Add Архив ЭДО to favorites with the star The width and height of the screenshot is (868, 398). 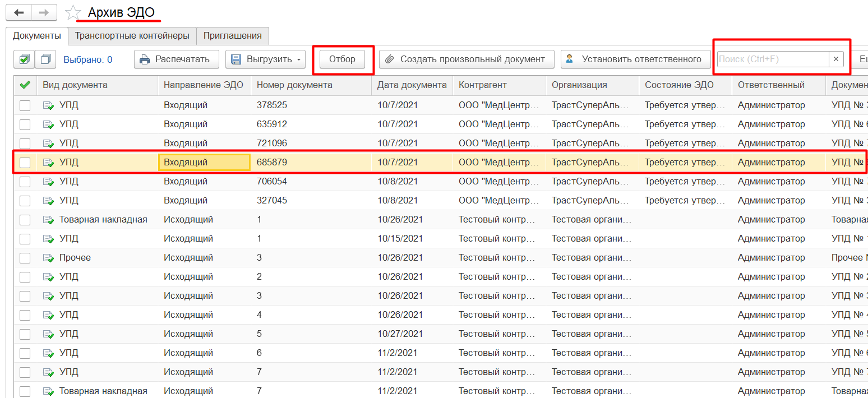point(73,13)
